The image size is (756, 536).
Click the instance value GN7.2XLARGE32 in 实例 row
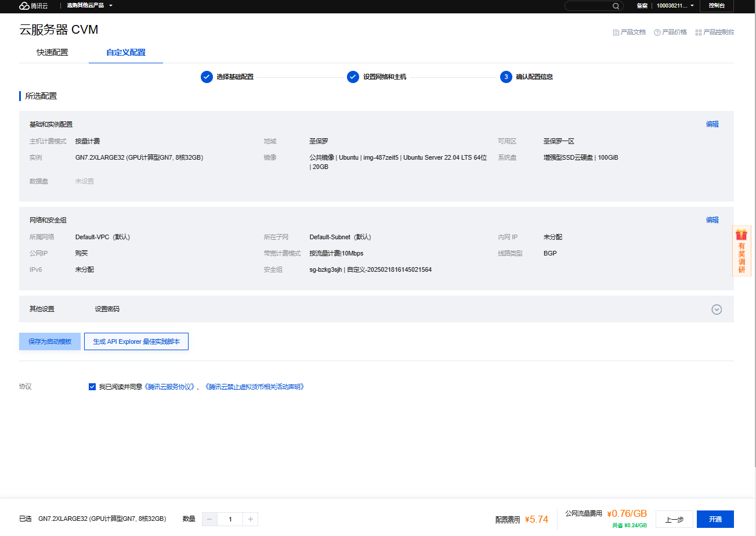click(x=139, y=157)
